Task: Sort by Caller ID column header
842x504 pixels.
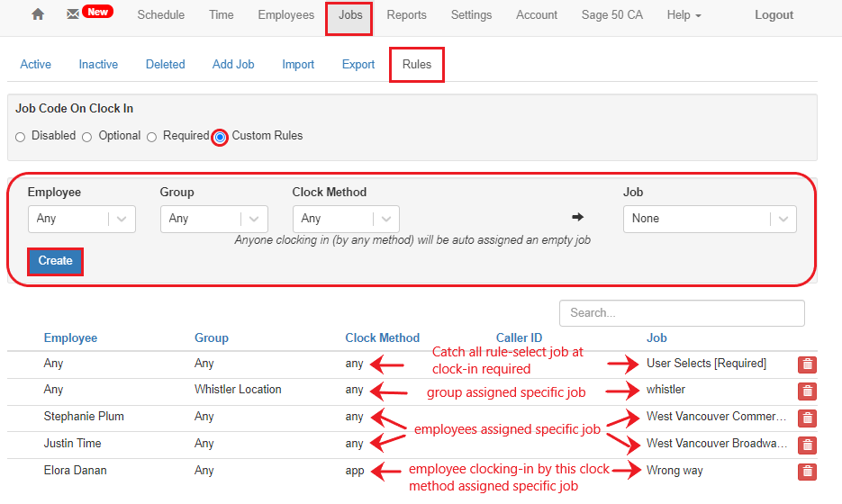Action: pos(519,338)
